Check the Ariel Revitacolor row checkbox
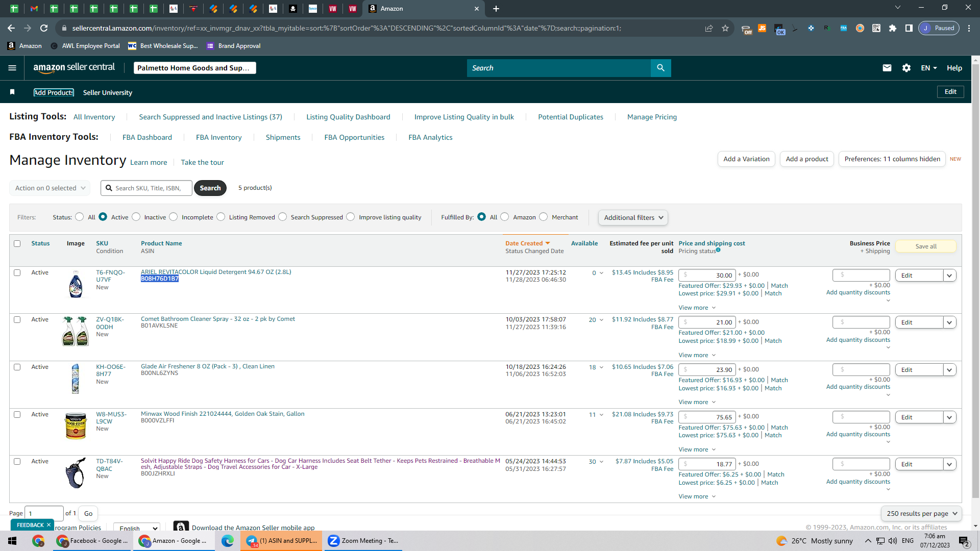The height and width of the screenshot is (551, 980). coord(17,272)
